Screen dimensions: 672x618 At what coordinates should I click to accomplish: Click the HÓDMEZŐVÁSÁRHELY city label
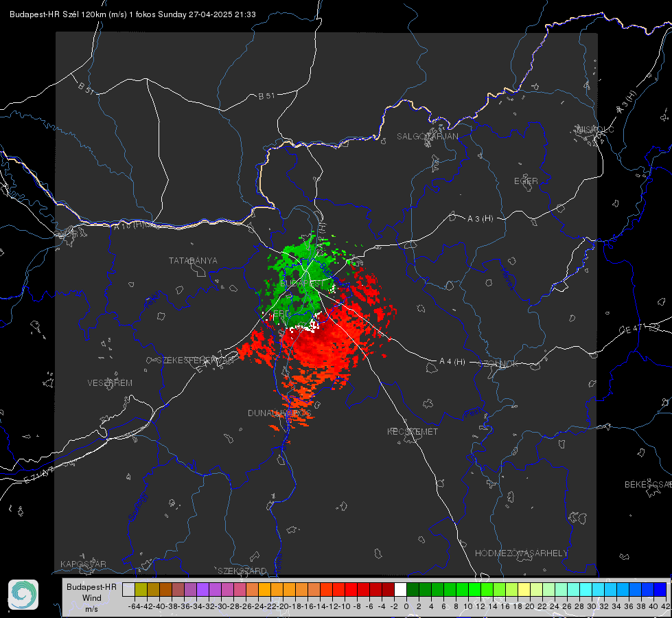click(521, 553)
